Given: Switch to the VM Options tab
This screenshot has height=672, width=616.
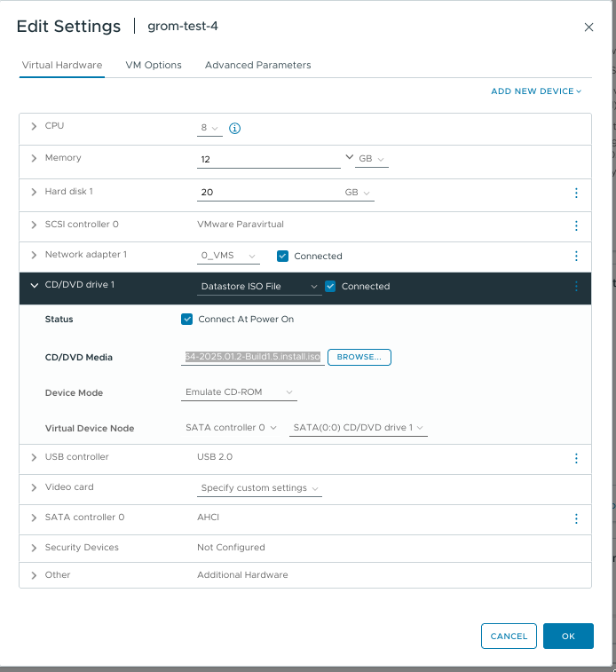Looking at the screenshot, I should [154, 65].
